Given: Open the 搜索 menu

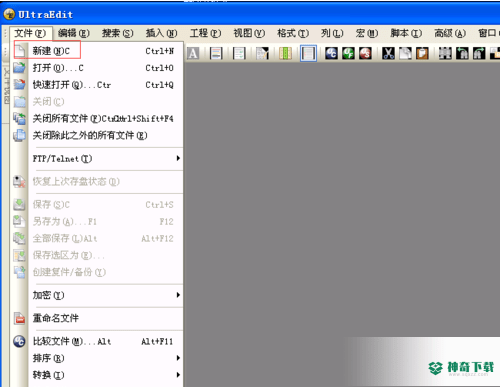Looking at the screenshot, I should click(x=117, y=33).
